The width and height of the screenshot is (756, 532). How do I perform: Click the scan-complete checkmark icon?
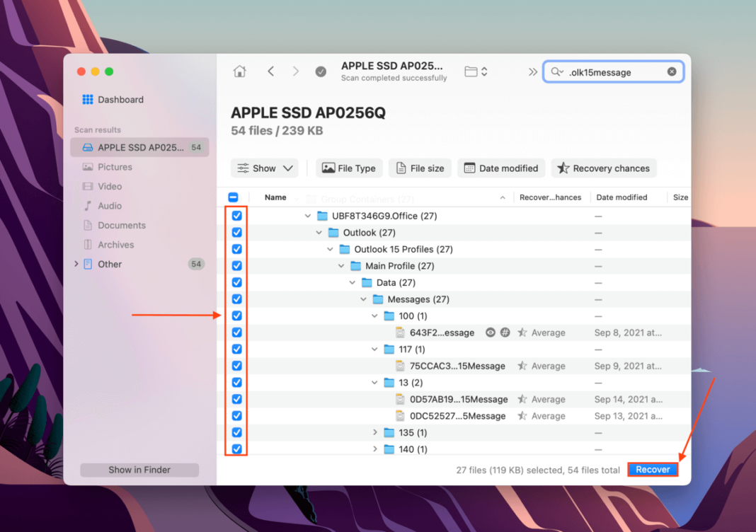(321, 71)
